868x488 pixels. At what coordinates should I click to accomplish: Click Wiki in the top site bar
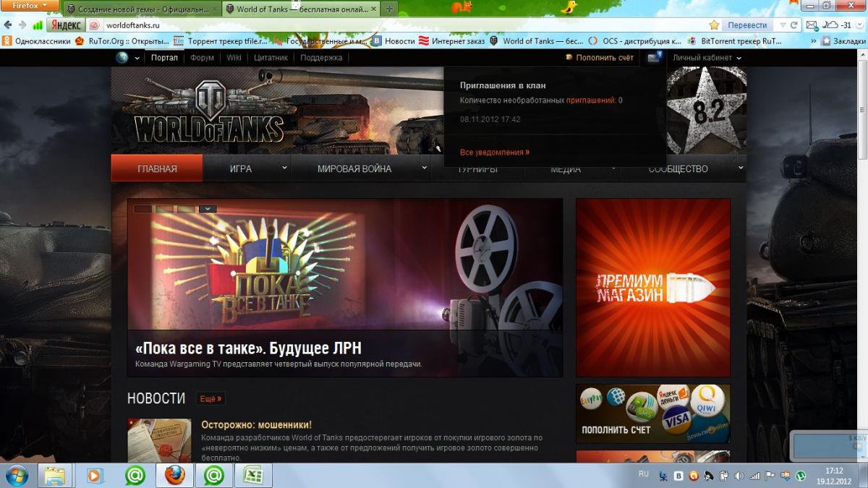tap(234, 58)
